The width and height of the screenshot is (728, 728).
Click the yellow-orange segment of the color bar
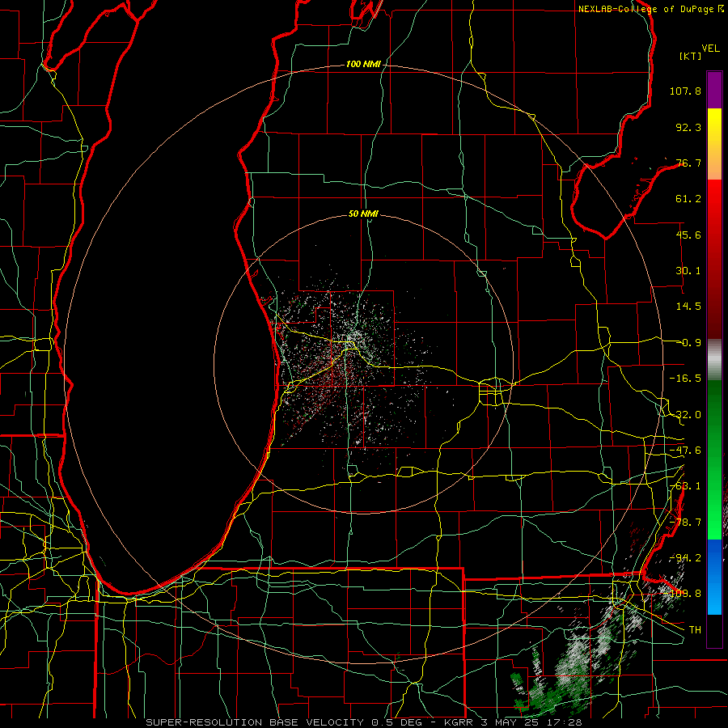click(x=714, y=144)
